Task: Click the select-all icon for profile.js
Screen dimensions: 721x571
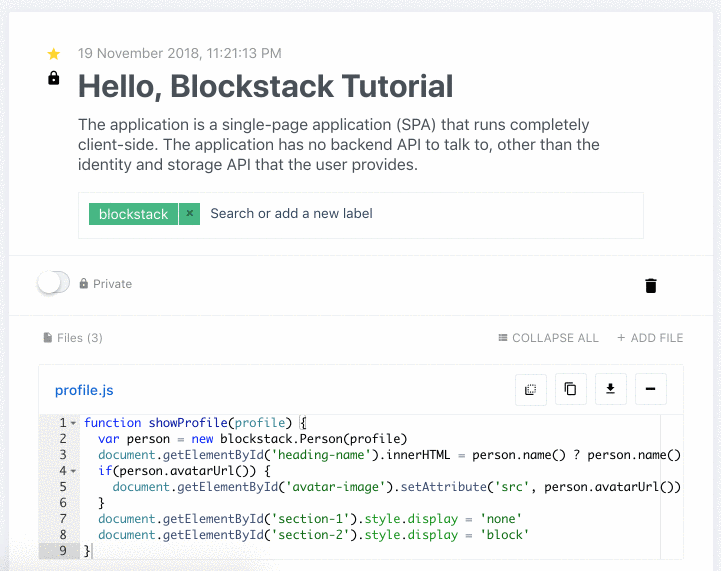Action: point(531,389)
